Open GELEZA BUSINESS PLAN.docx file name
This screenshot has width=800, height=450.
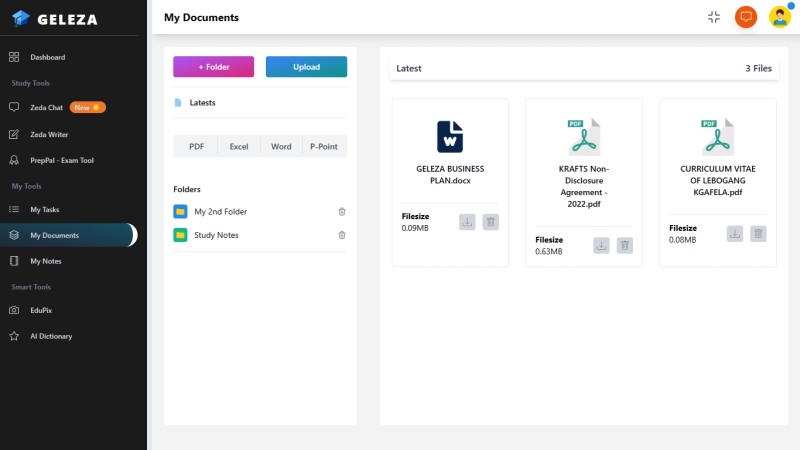pyautogui.click(x=450, y=174)
